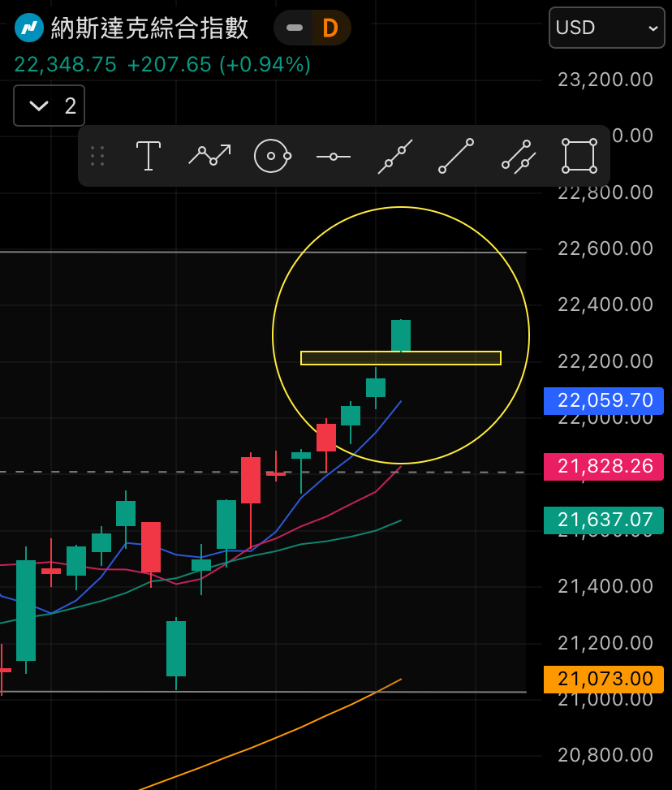Click the D daily interval button
Screen dimensions: 672x790
coord(330,28)
